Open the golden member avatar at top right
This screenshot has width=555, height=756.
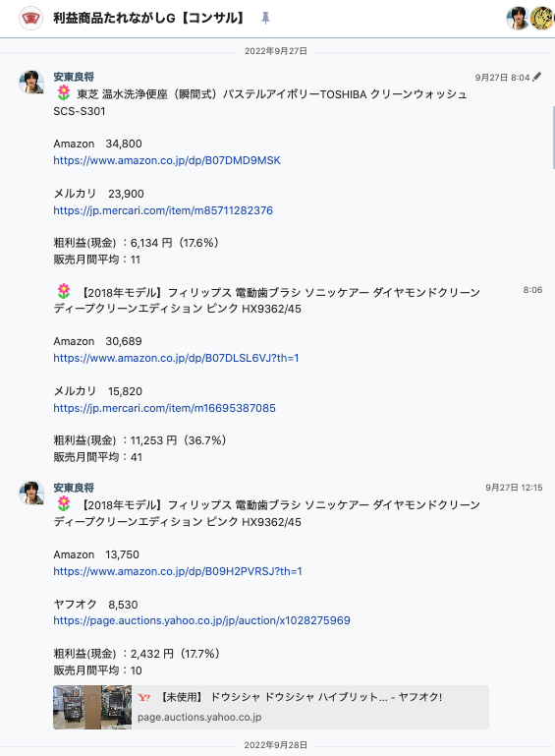[542, 19]
